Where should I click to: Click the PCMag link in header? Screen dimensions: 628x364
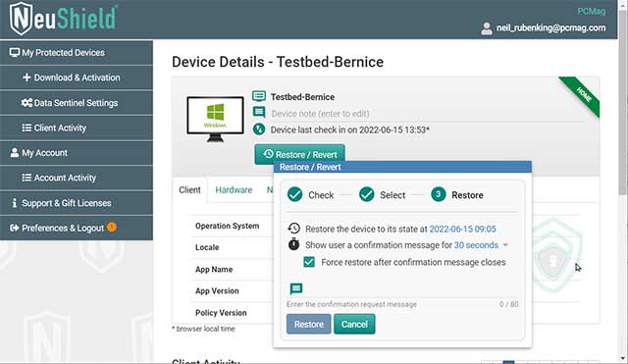591,11
